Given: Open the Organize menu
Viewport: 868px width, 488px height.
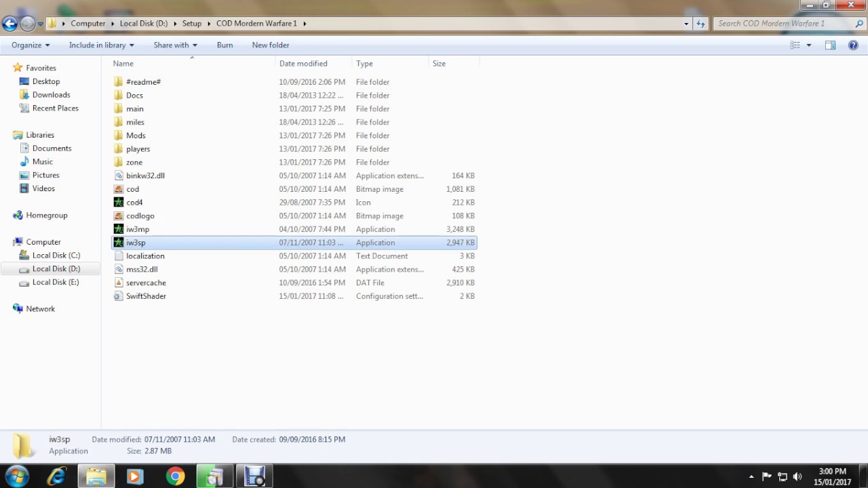Looking at the screenshot, I should click(31, 45).
